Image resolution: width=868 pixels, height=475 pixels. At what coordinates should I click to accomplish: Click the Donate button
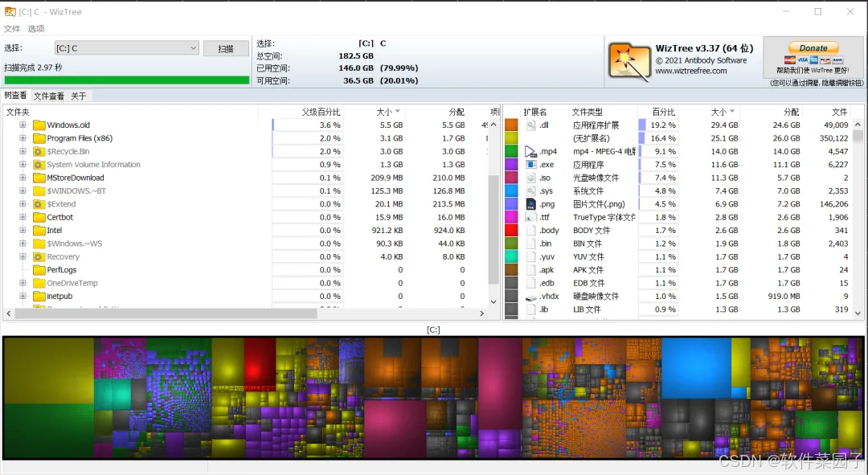813,48
